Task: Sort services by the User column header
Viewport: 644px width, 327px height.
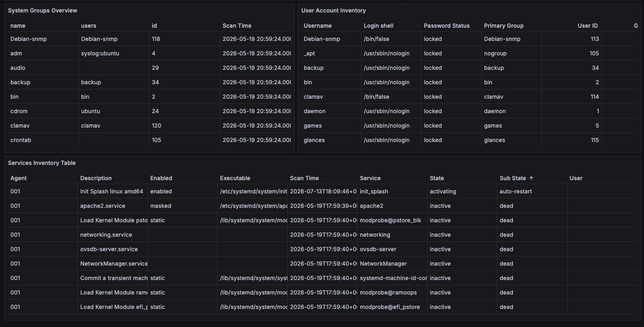Action: click(576, 178)
